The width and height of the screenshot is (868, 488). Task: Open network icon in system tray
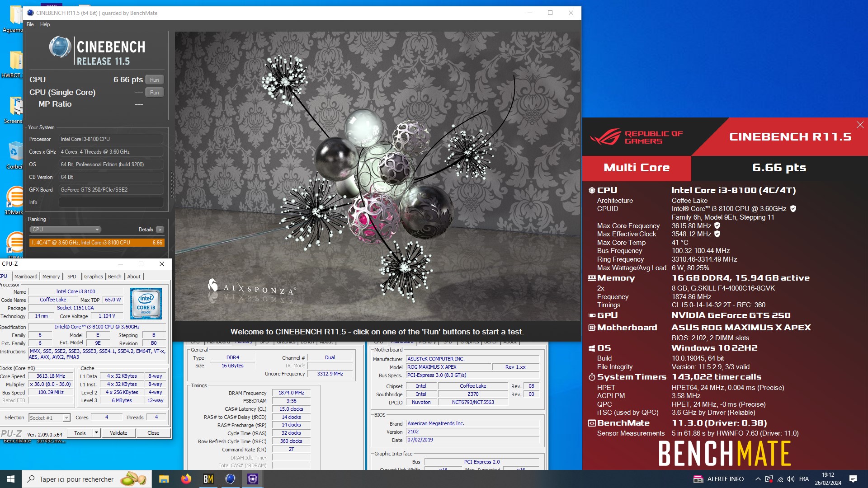tap(780, 479)
